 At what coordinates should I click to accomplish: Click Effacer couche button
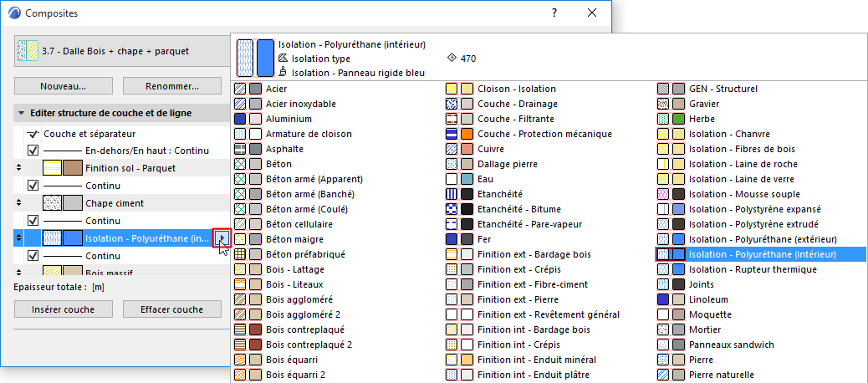(x=172, y=309)
